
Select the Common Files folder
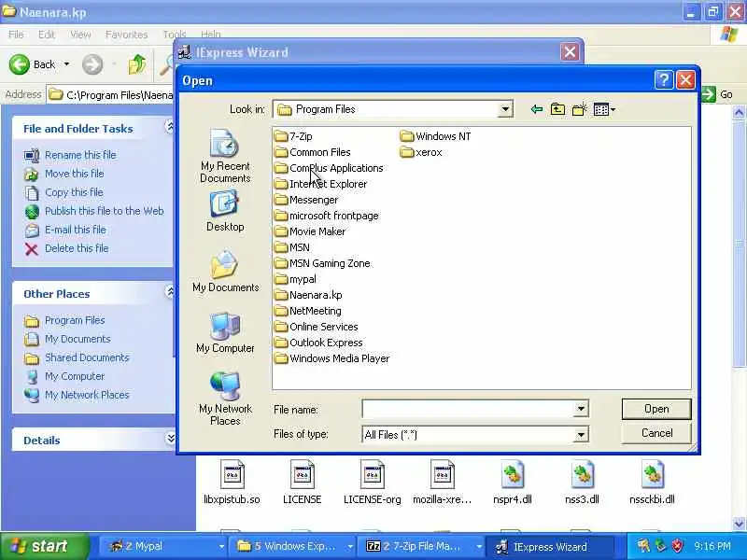coord(313,152)
